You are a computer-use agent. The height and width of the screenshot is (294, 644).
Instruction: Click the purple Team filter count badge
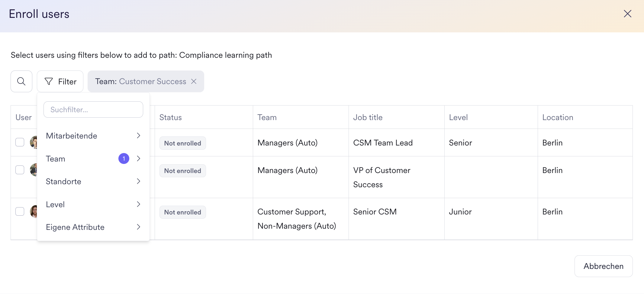pos(124,158)
